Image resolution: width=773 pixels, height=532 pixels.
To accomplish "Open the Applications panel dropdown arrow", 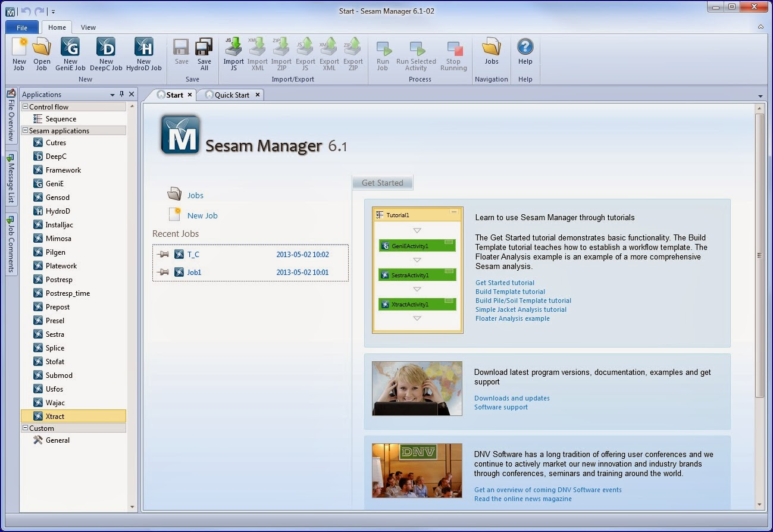I will pyautogui.click(x=112, y=95).
